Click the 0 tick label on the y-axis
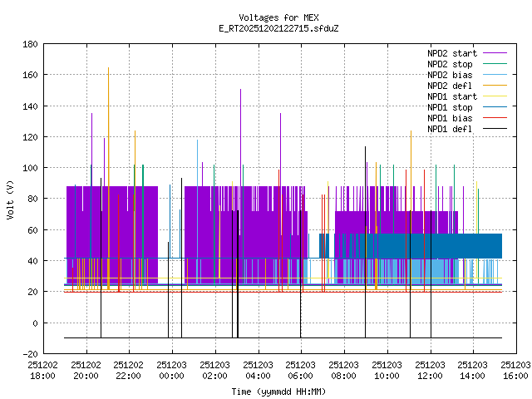Screen dimensions: 532x399 pos(33,323)
